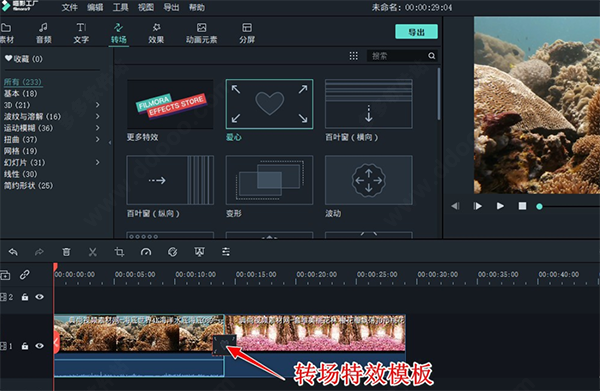Expand the 幻灯片 (31) category arrow
Screen dimensions: 600x391
[97, 162]
